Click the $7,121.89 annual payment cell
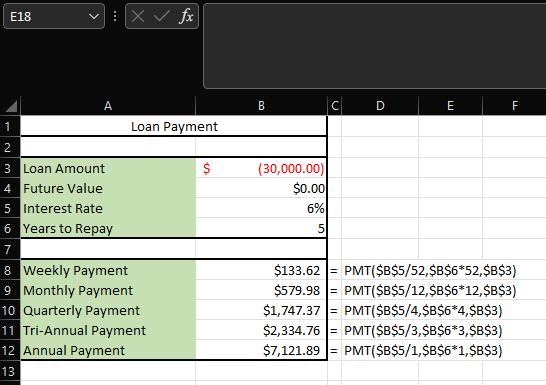546x385 pixels. pyautogui.click(x=261, y=350)
